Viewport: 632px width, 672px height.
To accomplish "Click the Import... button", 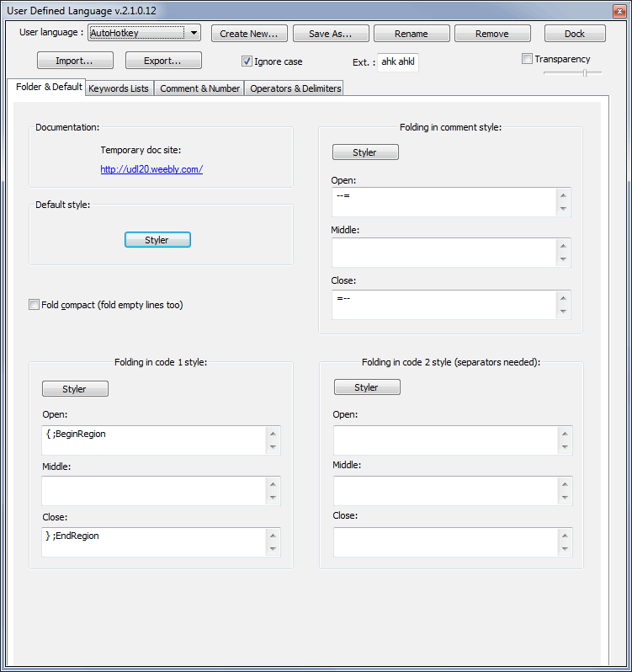I will (x=75, y=61).
